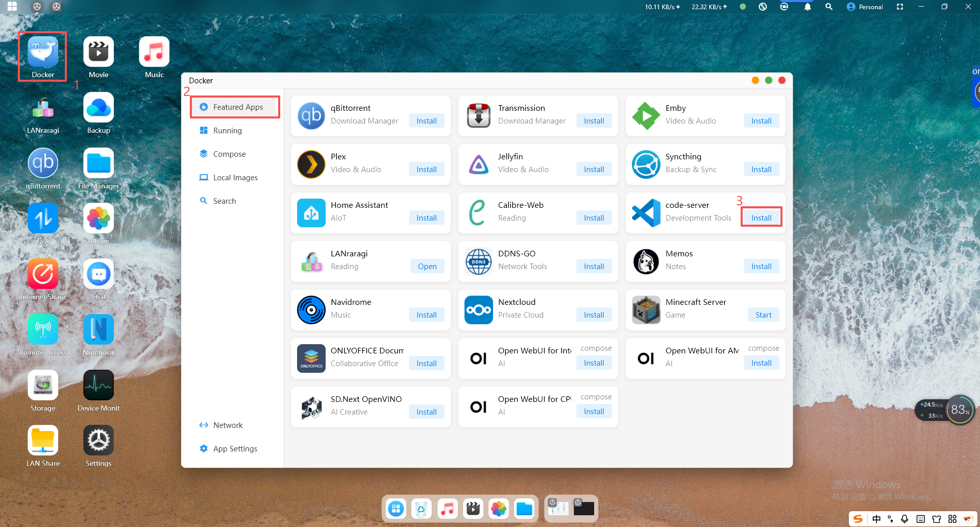Screen dimensions: 980x527
Task: Install Open WebUI for Intel
Action: [594, 363]
